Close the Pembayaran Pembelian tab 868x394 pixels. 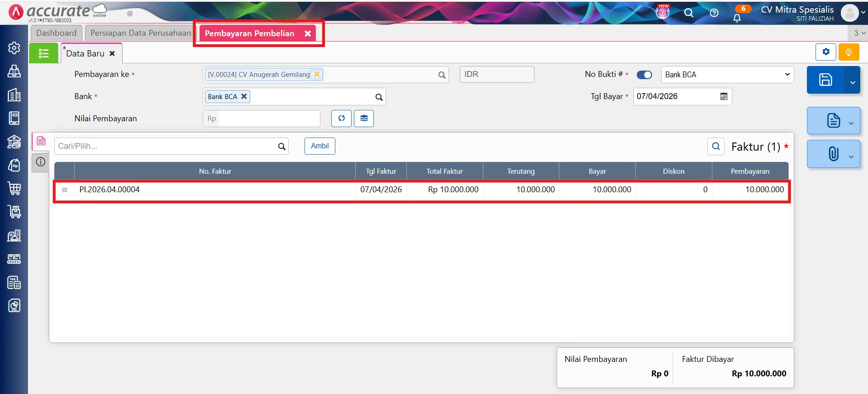point(308,33)
